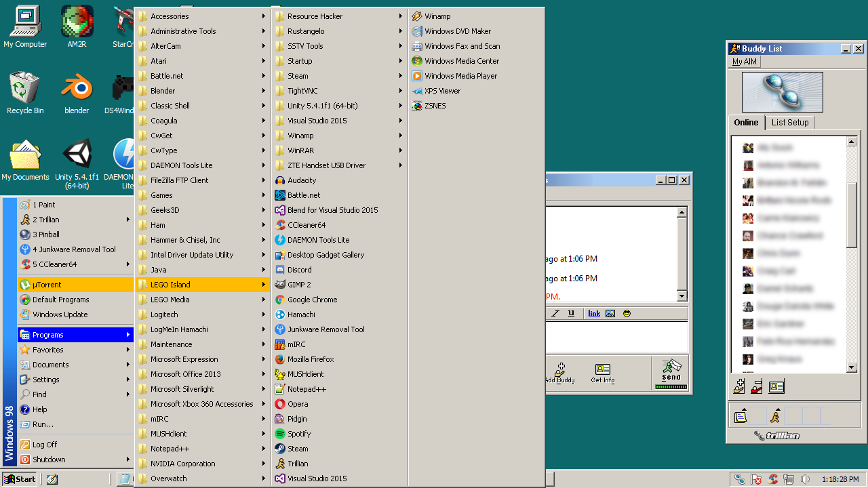Image resolution: width=868 pixels, height=488 pixels.
Task: Click the Buddy List vertical scrollbar down arrow
Action: [852, 367]
